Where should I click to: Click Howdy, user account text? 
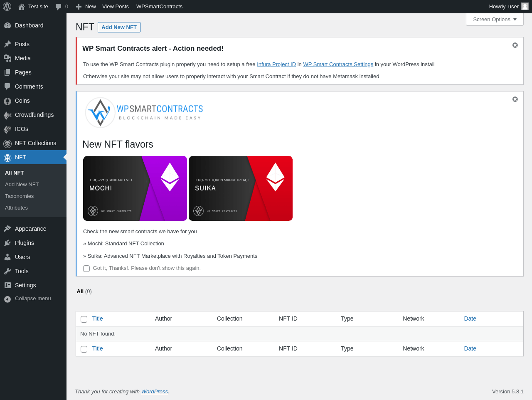(x=504, y=7)
